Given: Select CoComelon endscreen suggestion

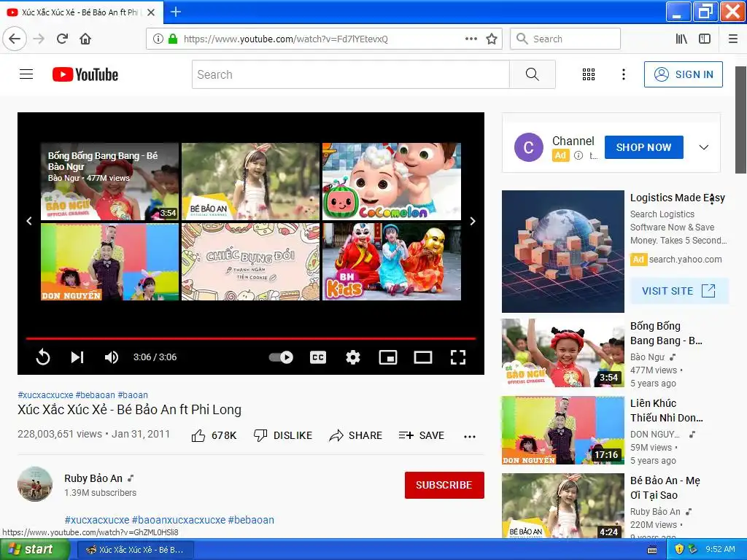Looking at the screenshot, I should (392, 182).
